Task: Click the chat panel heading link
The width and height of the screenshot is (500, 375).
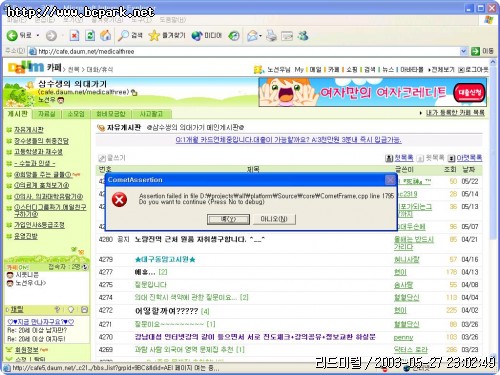Action: point(17,310)
